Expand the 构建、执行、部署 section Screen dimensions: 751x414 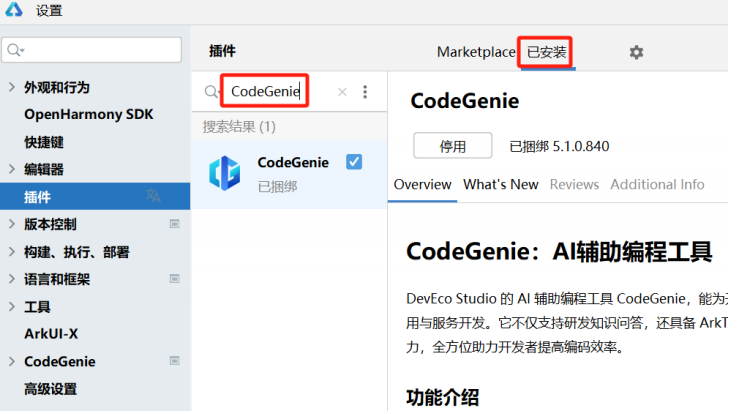pyautogui.click(x=11, y=252)
